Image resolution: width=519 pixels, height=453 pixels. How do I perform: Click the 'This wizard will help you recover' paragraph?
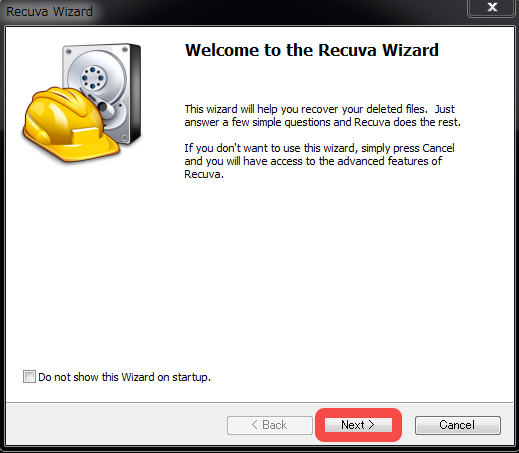(322, 115)
